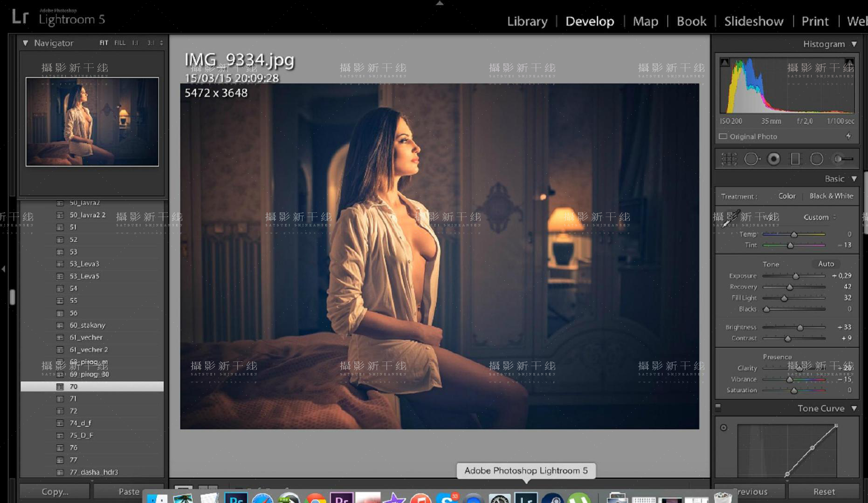Screen dimensions: 868x503
Task: Click the Reset button
Action: [824, 492]
